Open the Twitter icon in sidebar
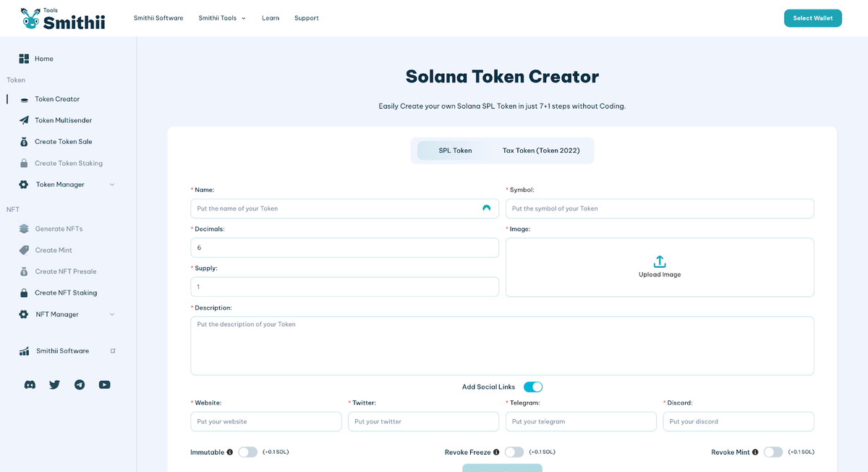868x472 pixels. coord(54,384)
